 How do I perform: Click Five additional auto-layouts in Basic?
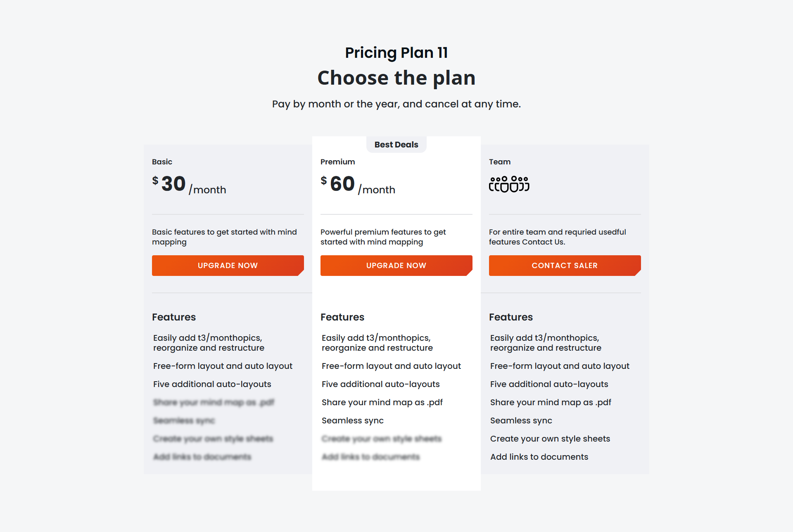[x=212, y=384]
